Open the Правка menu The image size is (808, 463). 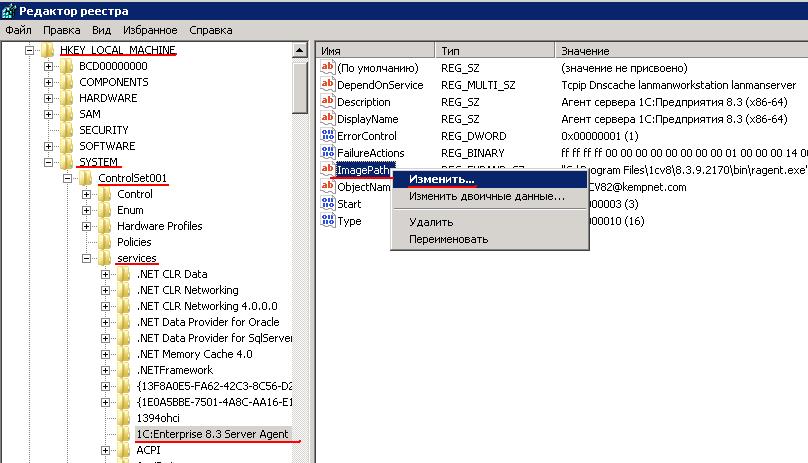tap(61, 30)
